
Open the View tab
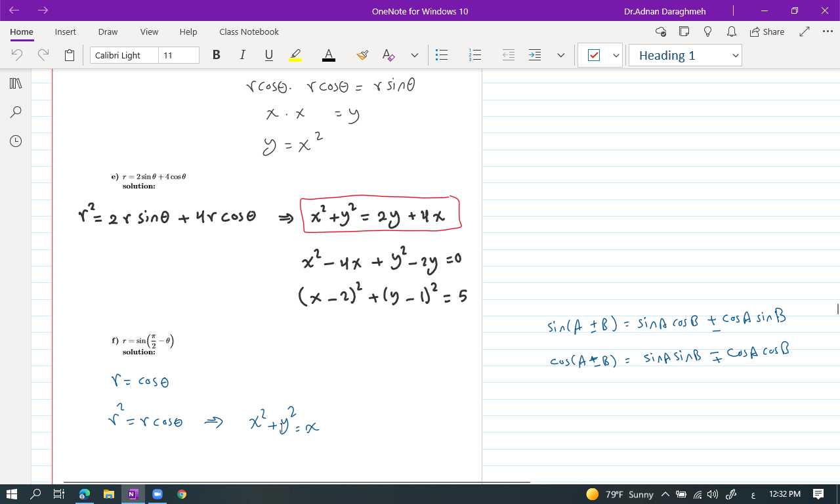pyautogui.click(x=149, y=31)
